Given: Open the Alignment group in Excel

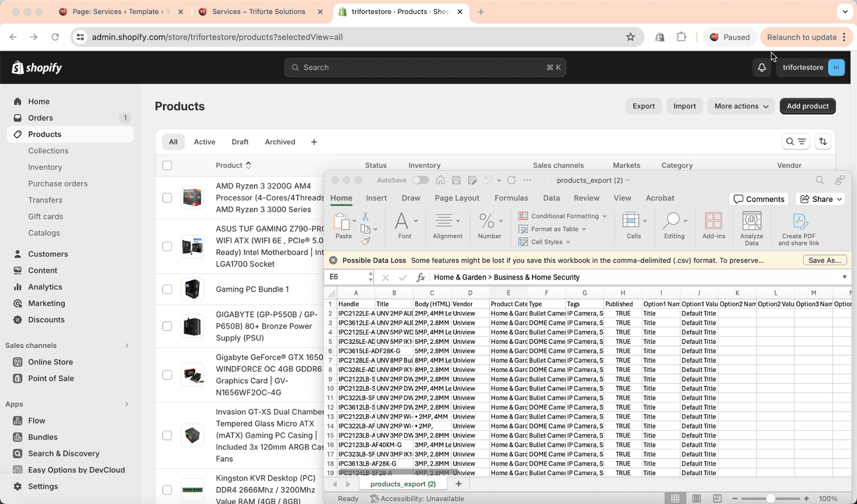Looking at the screenshot, I should point(447,225).
